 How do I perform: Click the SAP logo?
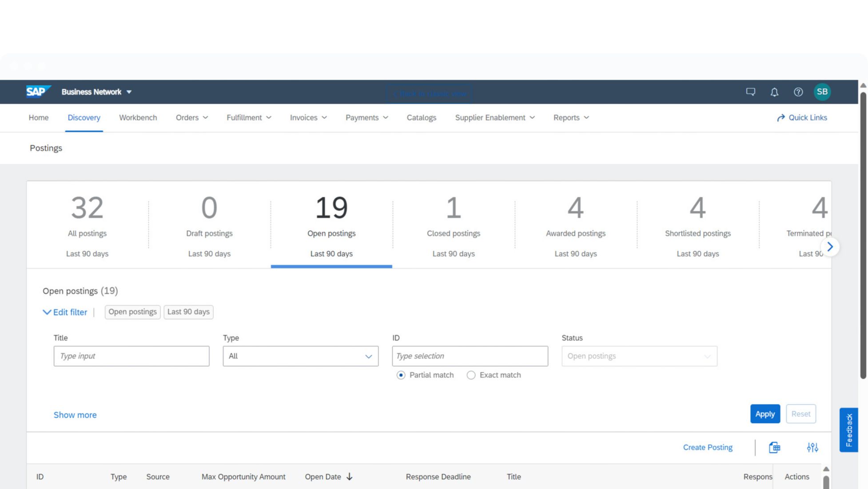[x=37, y=92]
